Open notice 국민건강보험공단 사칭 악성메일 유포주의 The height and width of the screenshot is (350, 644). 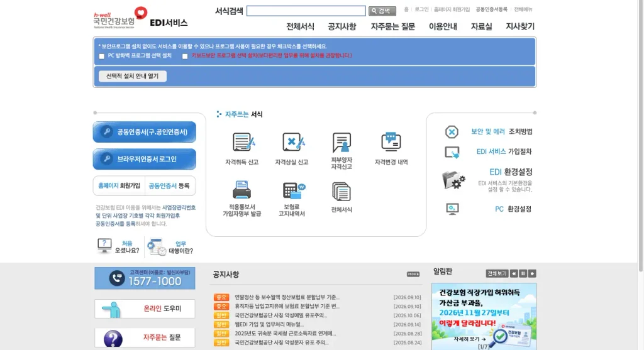click(x=280, y=315)
